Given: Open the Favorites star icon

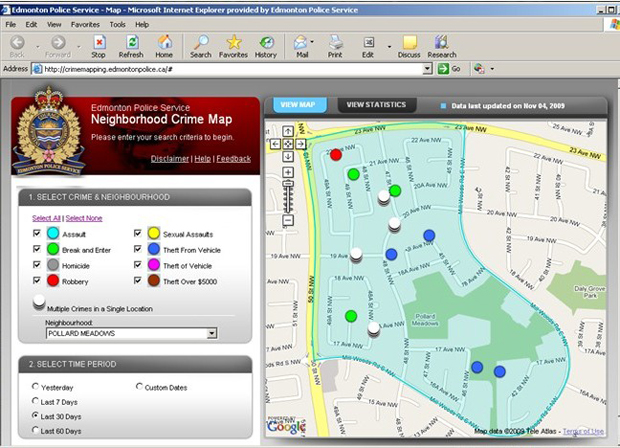Looking at the screenshot, I should pyautogui.click(x=233, y=42).
